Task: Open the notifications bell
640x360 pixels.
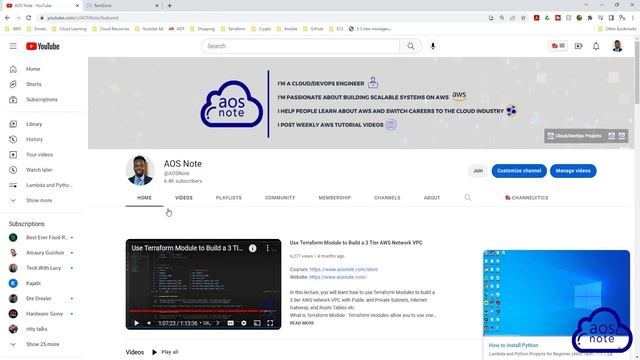Action: (x=596, y=46)
